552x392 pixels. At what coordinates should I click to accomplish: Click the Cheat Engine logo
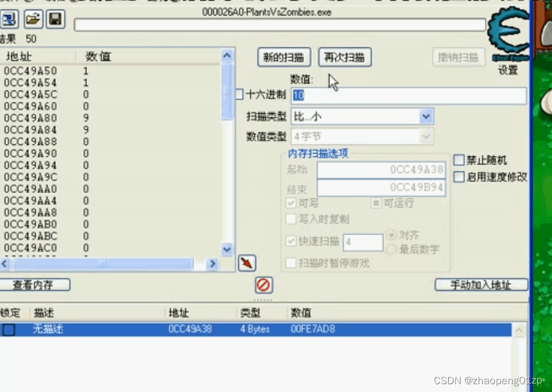(509, 30)
